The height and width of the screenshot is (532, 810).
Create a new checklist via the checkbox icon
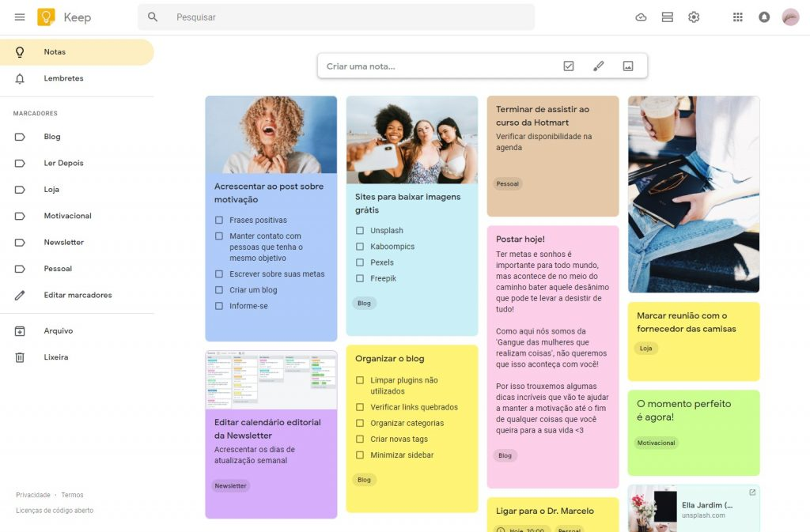(x=568, y=66)
